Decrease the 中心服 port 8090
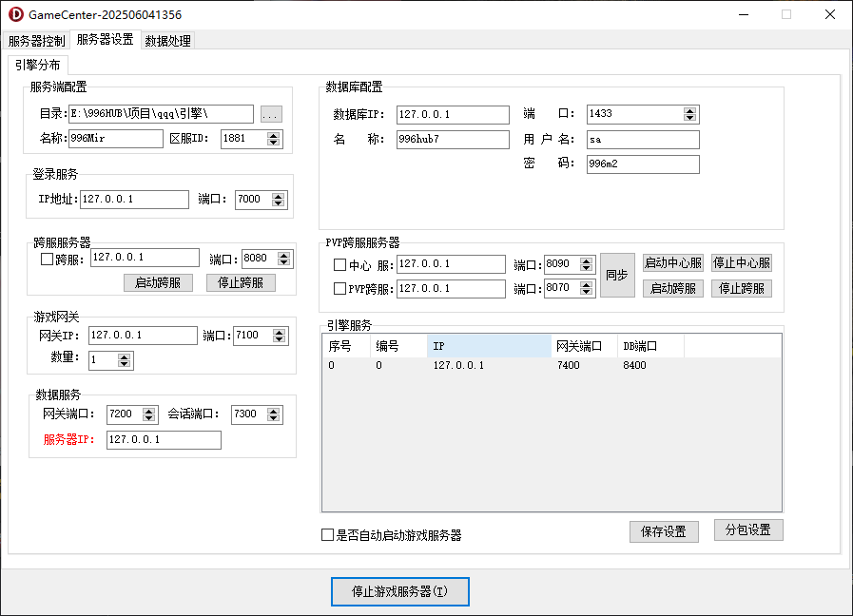853x616 pixels. pos(587,269)
